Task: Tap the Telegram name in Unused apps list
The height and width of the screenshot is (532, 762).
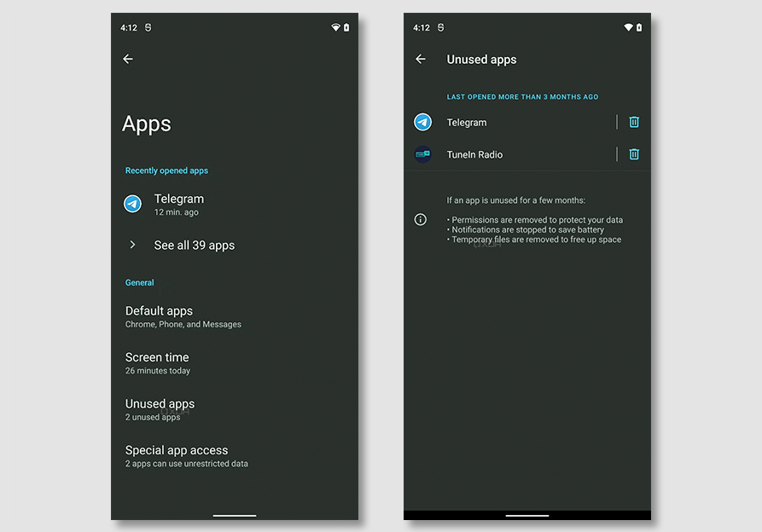Action: coord(467,122)
